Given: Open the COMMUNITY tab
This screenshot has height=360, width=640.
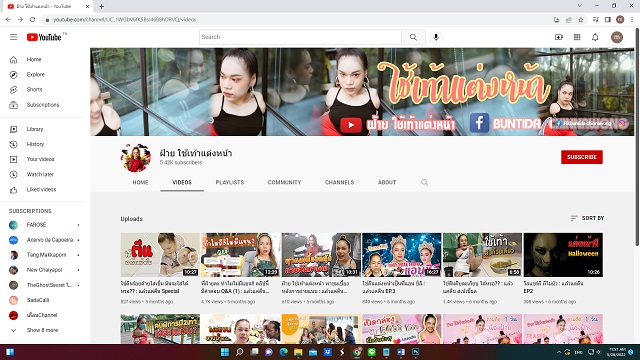Looking at the screenshot, I should pos(284,182).
